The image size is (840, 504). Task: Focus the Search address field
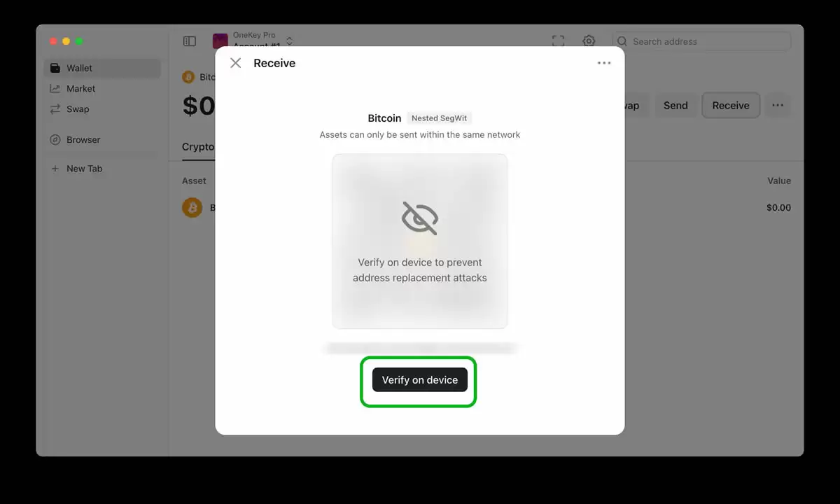pyautogui.click(x=701, y=41)
